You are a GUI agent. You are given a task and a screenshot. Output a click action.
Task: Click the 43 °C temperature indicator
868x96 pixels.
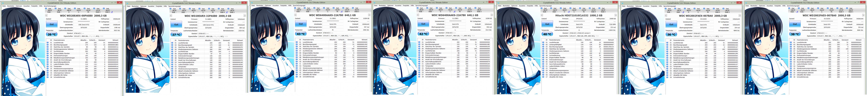click(x=301, y=34)
